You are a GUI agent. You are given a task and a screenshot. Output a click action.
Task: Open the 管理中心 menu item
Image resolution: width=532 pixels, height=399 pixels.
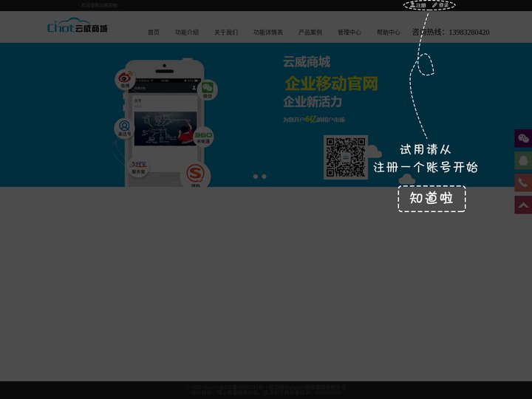click(x=349, y=33)
